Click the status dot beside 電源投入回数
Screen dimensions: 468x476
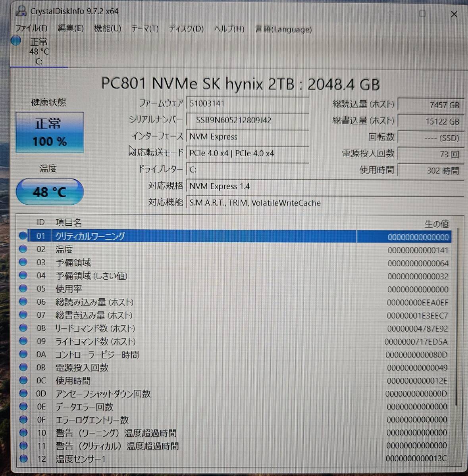[23, 367]
